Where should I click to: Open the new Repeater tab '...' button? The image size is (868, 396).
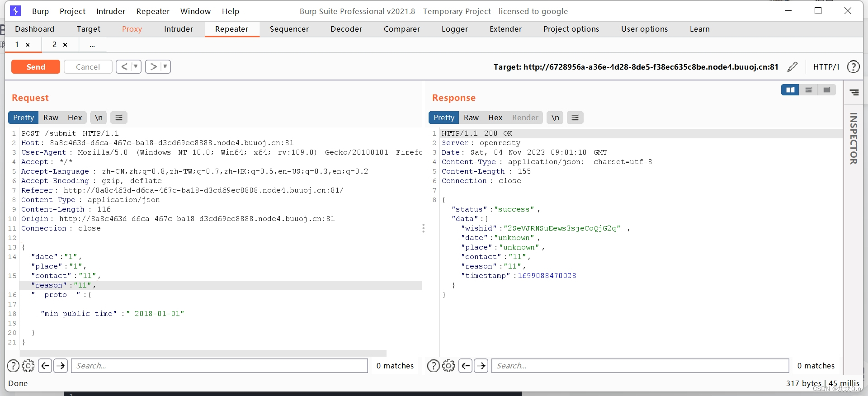pyautogui.click(x=92, y=45)
